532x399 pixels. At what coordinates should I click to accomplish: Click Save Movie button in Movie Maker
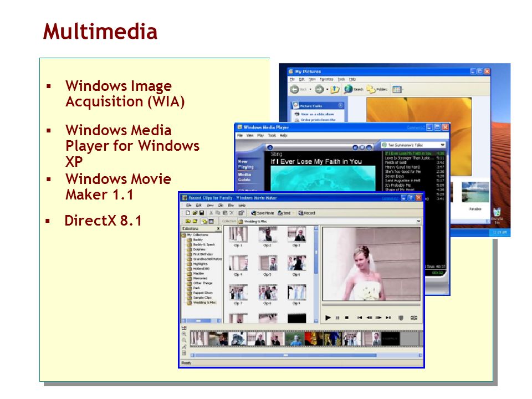pyautogui.click(x=262, y=213)
